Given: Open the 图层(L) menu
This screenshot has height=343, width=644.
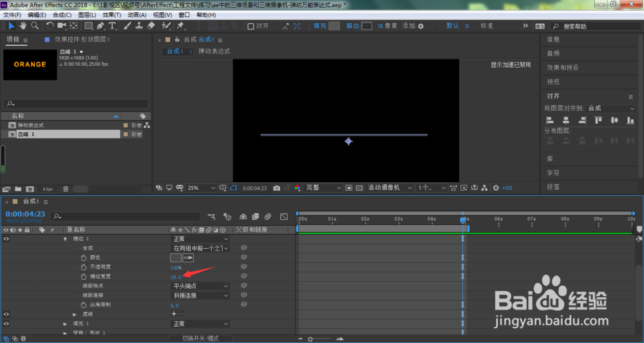Looking at the screenshot, I should pos(87,15).
